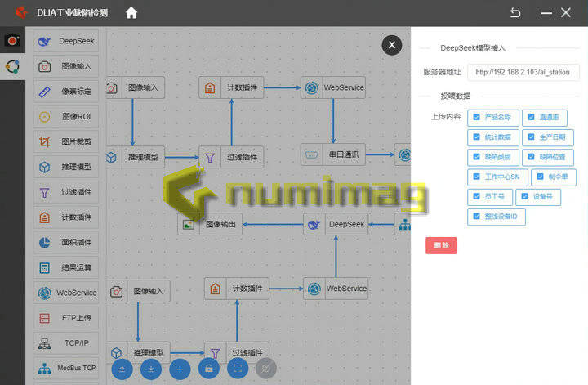
Task: Click the DeepSeek模型接入 section heading
Action: coord(473,48)
